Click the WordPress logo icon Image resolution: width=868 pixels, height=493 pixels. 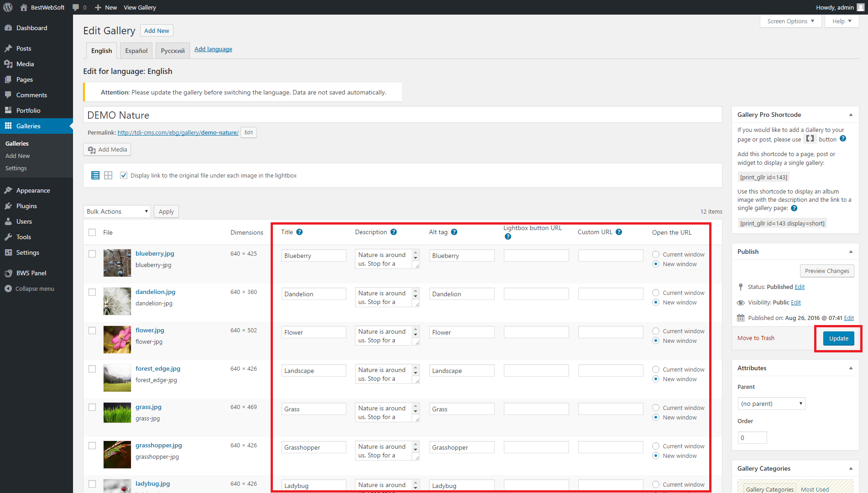[8, 7]
